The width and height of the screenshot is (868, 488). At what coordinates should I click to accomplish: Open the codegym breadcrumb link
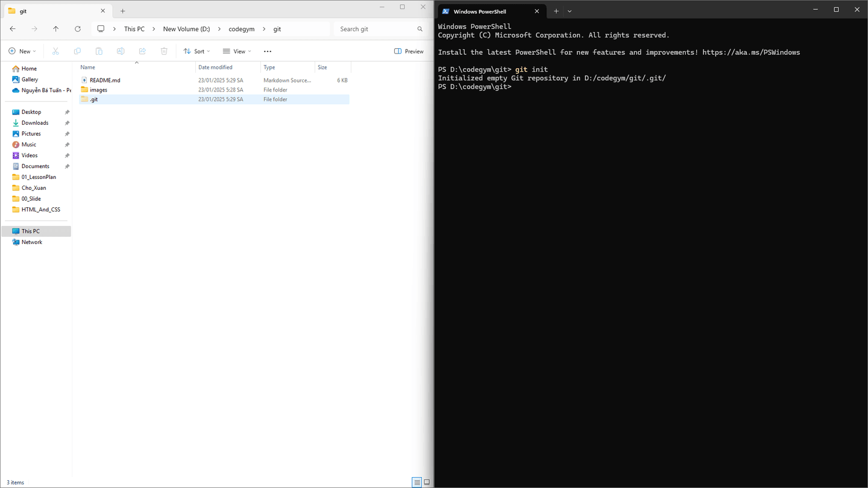242,28
